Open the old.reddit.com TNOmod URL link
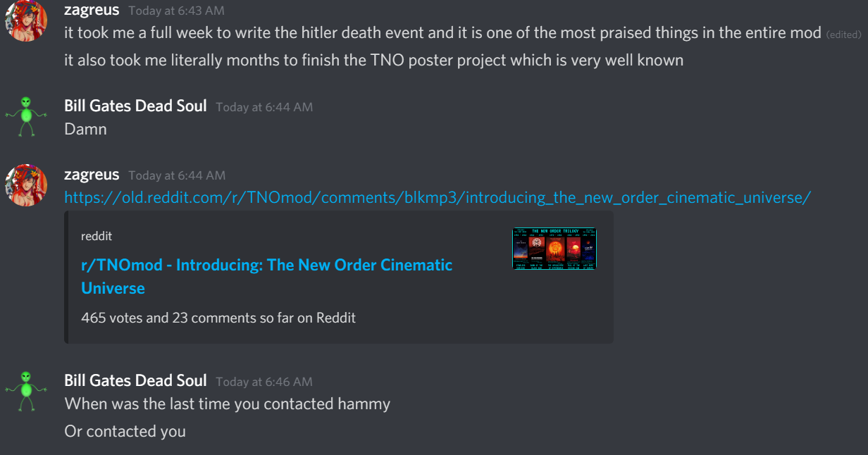868x455 pixels. [x=438, y=197]
